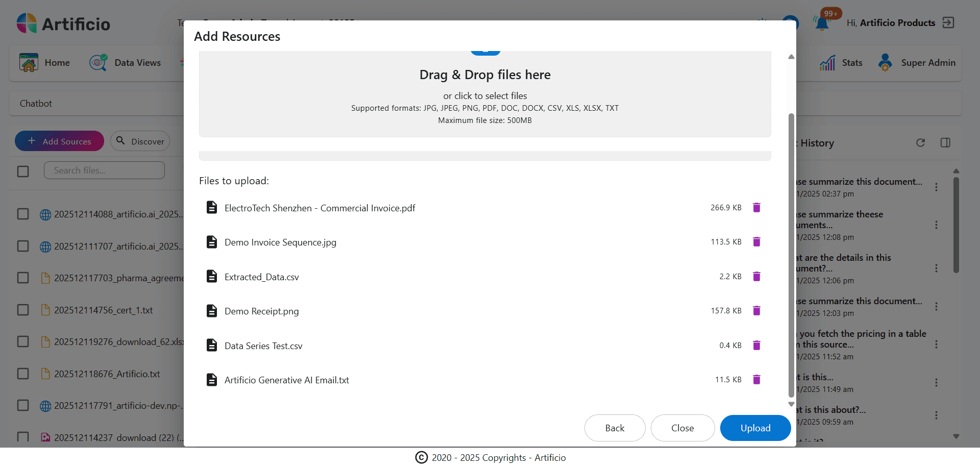Click the Back button in Add Resources
Screen dimensions: 980x467
tap(615, 428)
